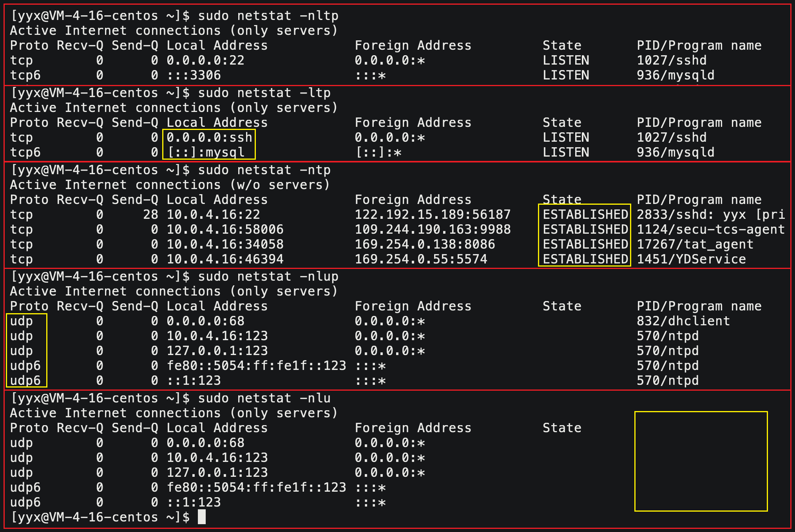The image size is (795, 532).
Task: Click the 1451/YDService program entry
Action: (x=691, y=259)
